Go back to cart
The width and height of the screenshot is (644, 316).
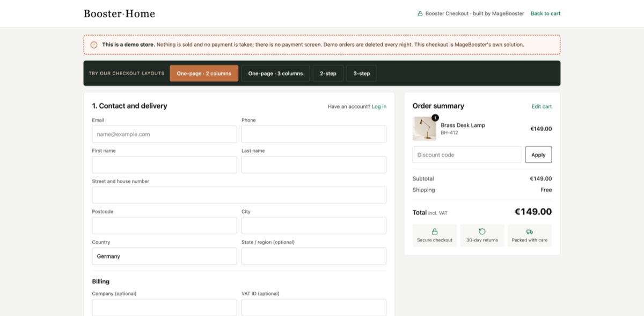pos(545,13)
